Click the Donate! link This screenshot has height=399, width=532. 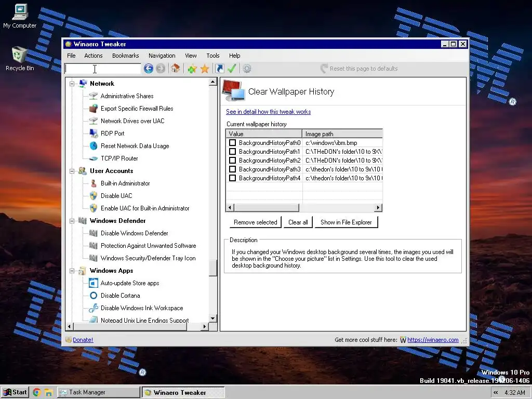(x=83, y=340)
